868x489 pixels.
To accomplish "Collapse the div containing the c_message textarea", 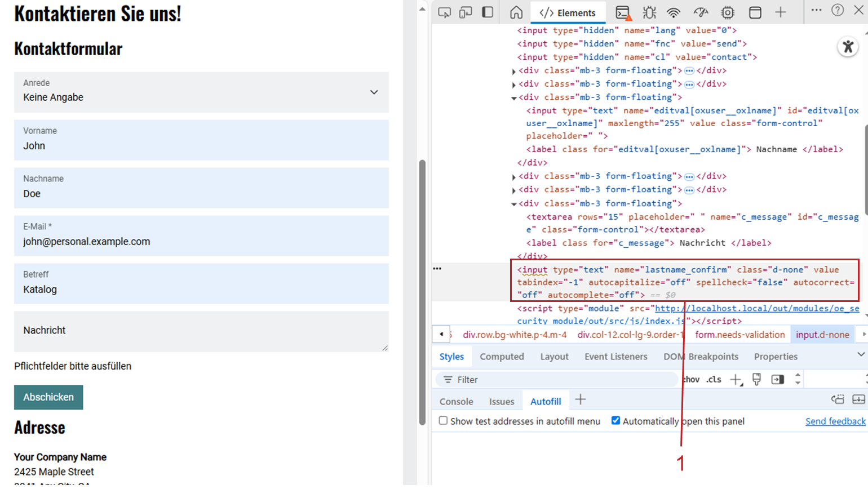I will pyautogui.click(x=514, y=204).
